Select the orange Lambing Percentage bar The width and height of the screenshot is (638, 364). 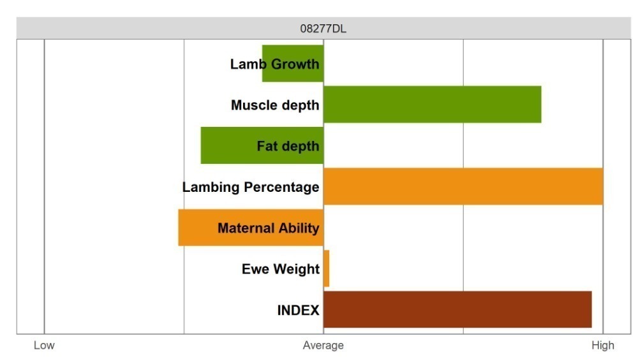pos(463,187)
